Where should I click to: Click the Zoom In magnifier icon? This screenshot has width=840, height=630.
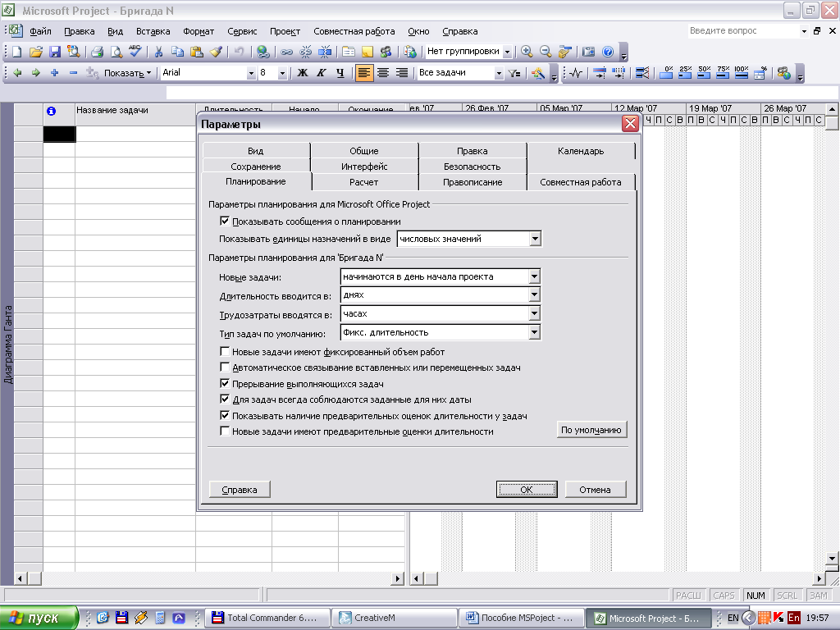pyautogui.click(x=527, y=52)
